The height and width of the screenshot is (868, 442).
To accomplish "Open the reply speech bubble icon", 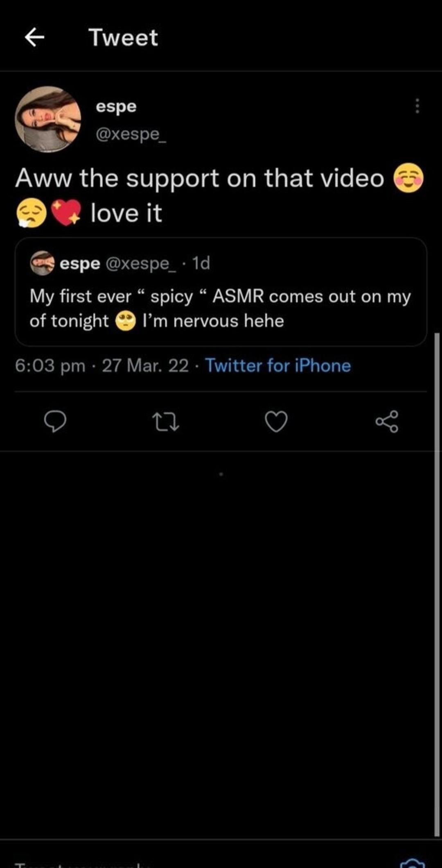I will pyautogui.click(x=55, y=422).
